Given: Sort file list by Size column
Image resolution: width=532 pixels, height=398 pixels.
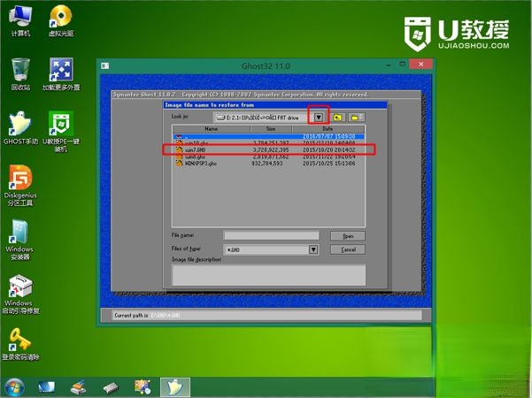Looking at the screenshot, I should 271,129.
